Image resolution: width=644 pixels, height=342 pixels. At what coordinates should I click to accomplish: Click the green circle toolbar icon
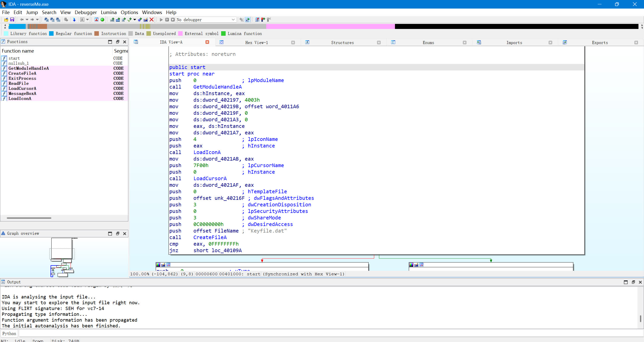point(102,20)
